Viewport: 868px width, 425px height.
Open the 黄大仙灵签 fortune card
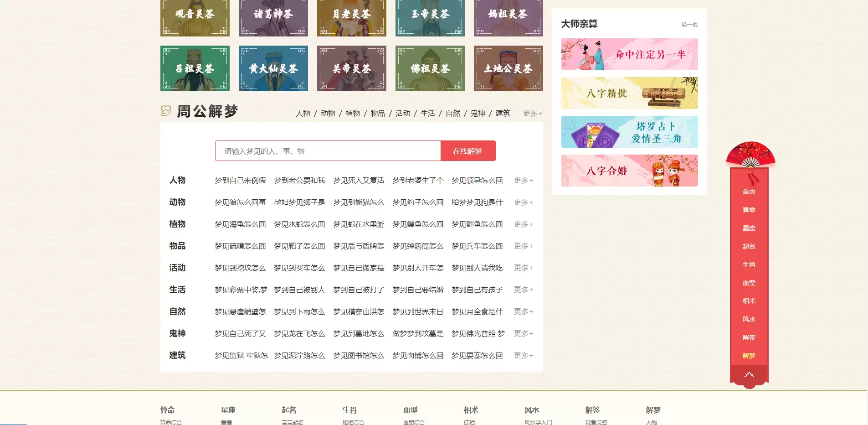[x=273, y=68]
